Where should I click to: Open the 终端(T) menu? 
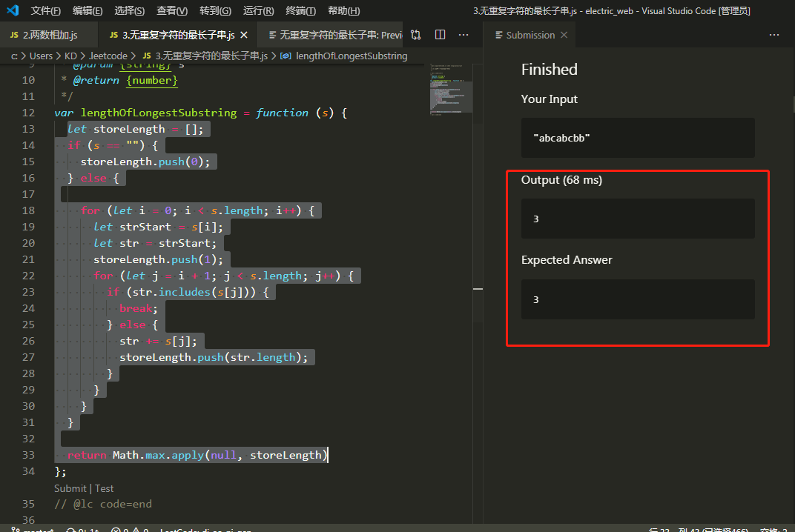pos(300,10)
